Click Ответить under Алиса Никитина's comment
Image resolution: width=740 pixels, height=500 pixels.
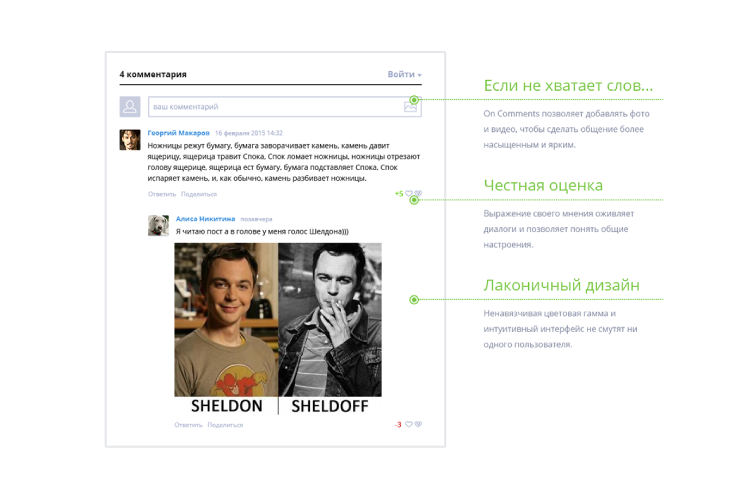click(188, 425)
